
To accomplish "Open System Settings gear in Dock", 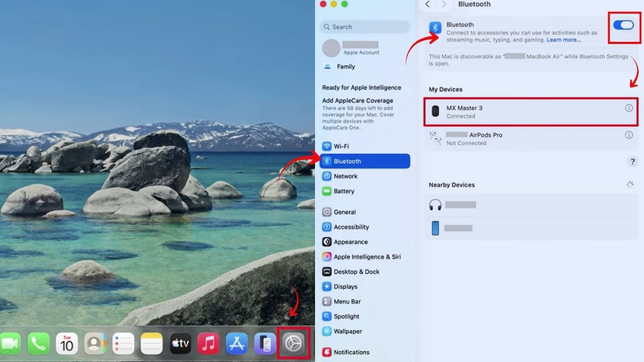I will click(294, 343).
